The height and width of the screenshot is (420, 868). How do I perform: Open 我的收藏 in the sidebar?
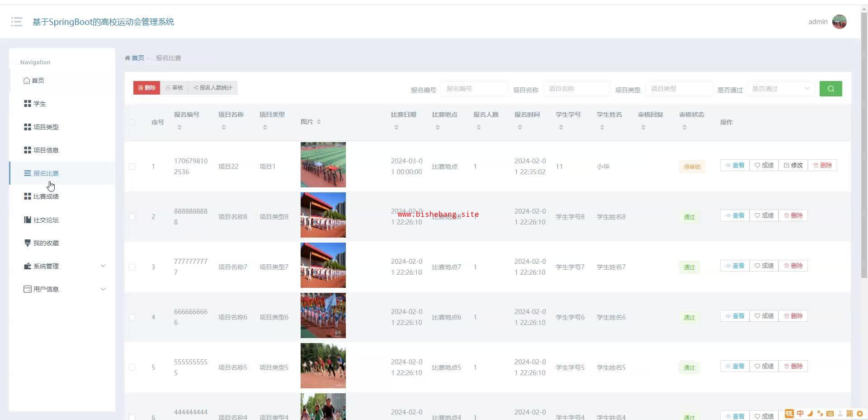62,243
